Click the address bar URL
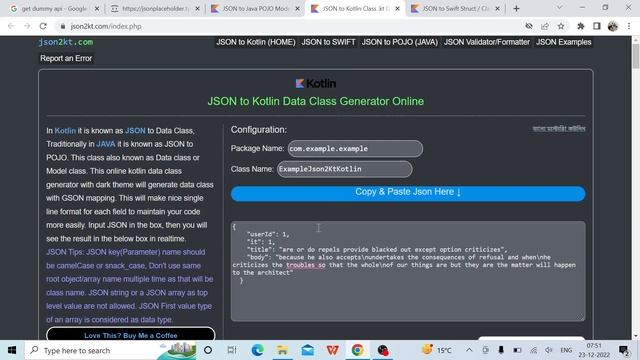The width and height of the screenshot is (640, 360). tap(106, 26)
